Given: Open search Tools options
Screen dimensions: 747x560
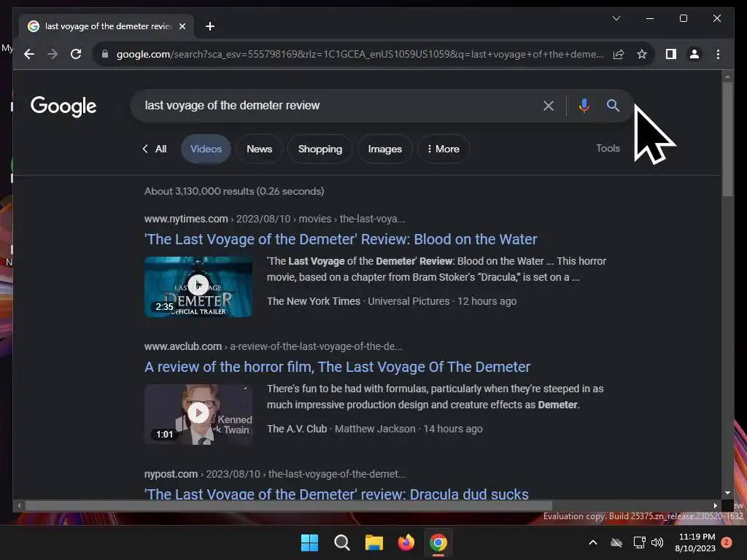Looking at the screenshot, I should point(608,148).
